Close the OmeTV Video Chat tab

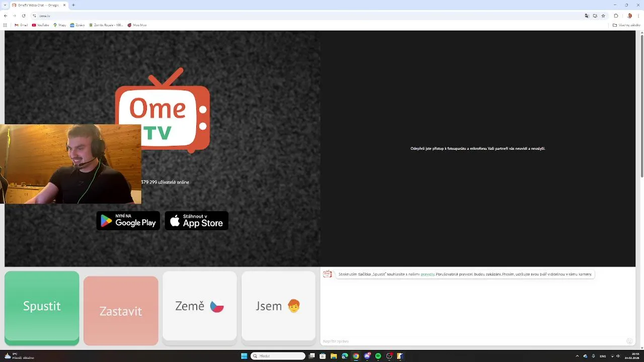[x=64, y=5]
